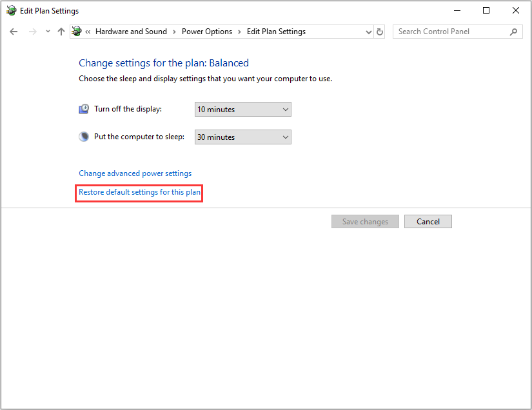Image resolution: width=532 pixels, height=410 pixels.
Task: Open Change advanced power settings
Action: coord(135,173)
